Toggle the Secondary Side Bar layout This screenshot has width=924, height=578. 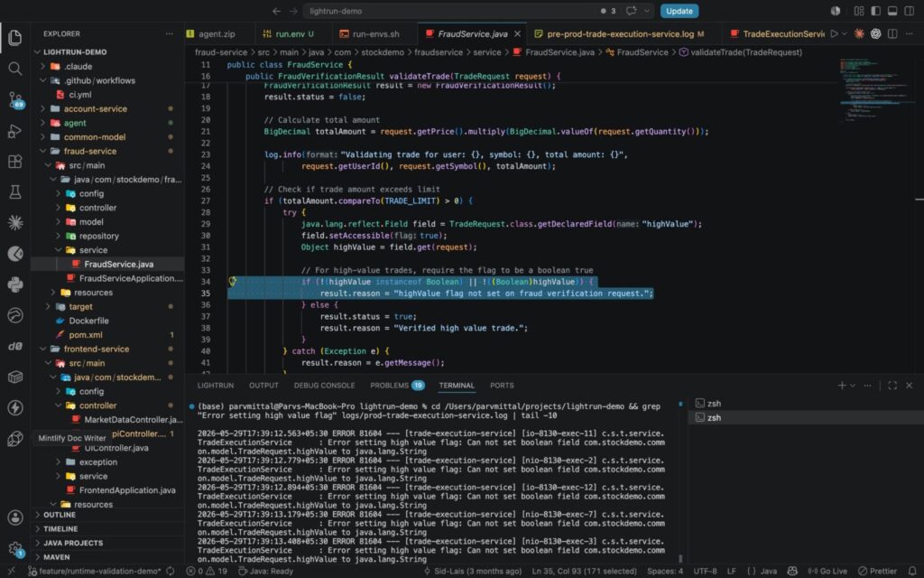[910, 11]
